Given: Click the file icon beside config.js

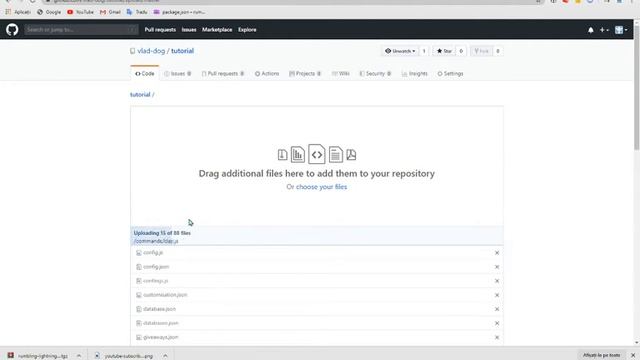Looking at the screenshot, I should click(x=139, y=253).
